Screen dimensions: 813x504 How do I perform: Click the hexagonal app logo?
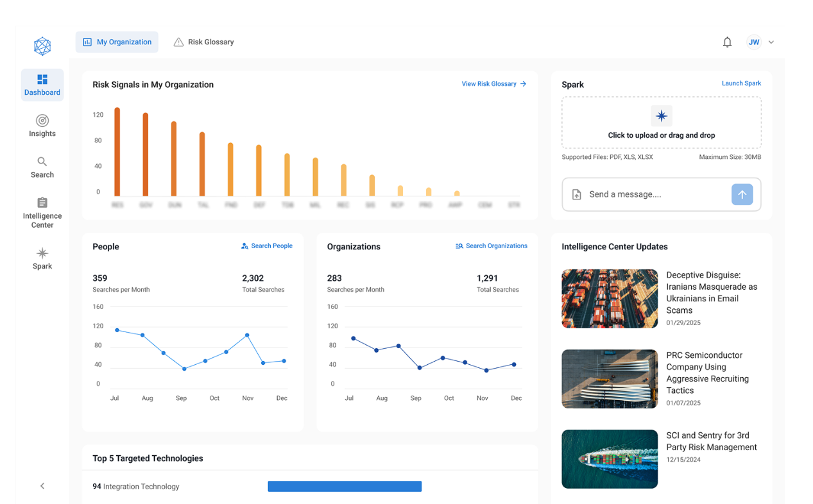coord(42,46)
